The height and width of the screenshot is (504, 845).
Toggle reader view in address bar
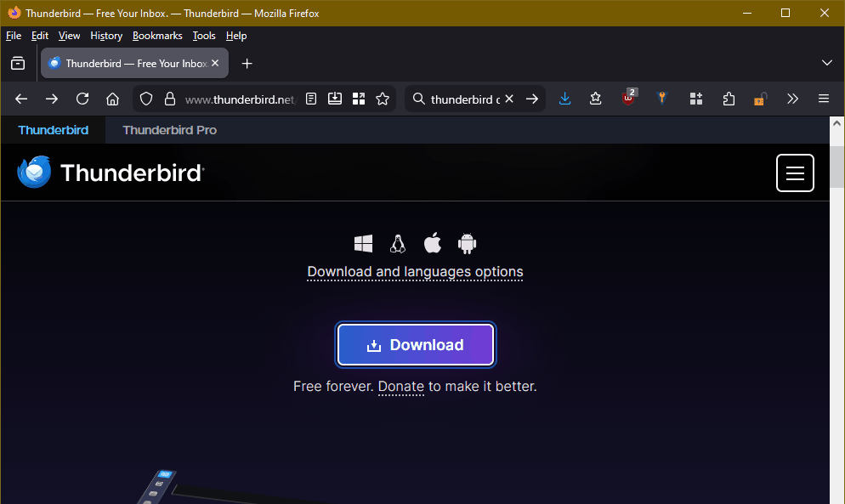point(311,99)
